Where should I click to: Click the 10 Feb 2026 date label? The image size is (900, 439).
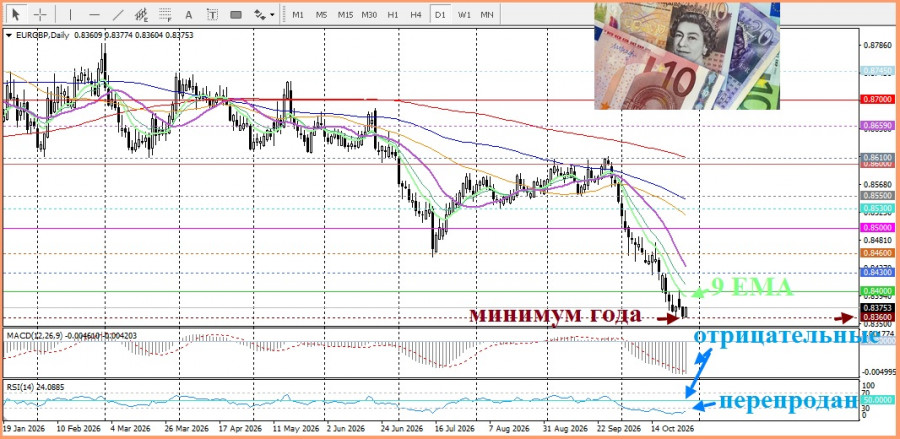coord(79,429)
